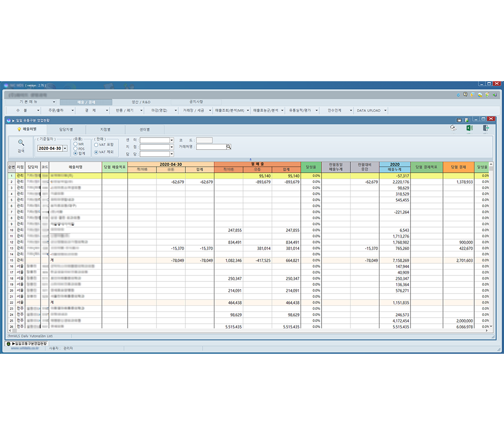Open the help question-mark icon
The width and height of the screenshot is (504, 435).
click(465, 95)
